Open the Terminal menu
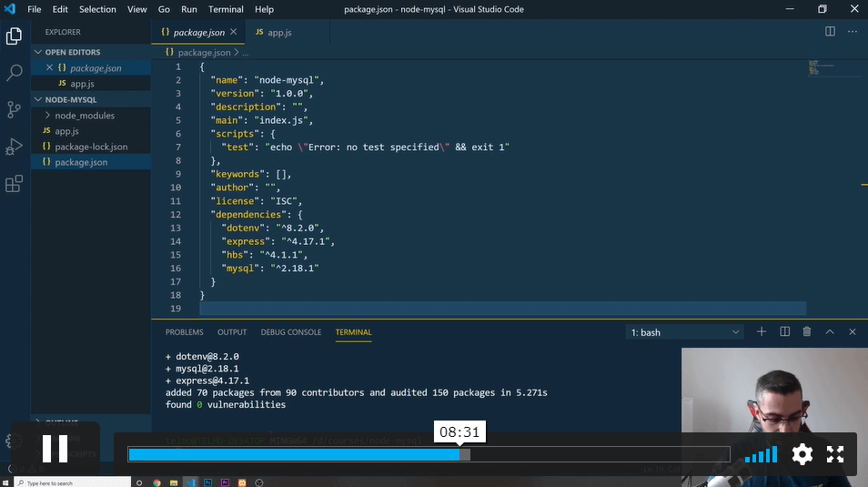Image resolution: width=868 pixels, height=487 pixels. (x=226, y=9)
